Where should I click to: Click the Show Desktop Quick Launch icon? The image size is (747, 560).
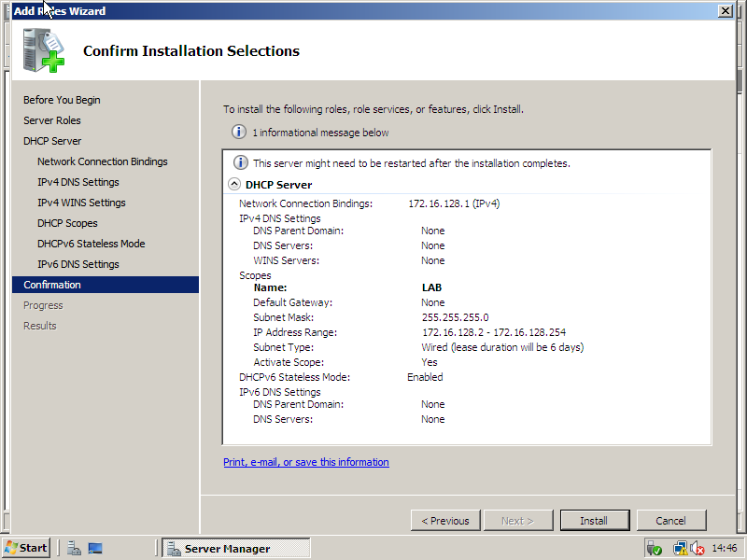pyautogui.click(x=95, y=548)
